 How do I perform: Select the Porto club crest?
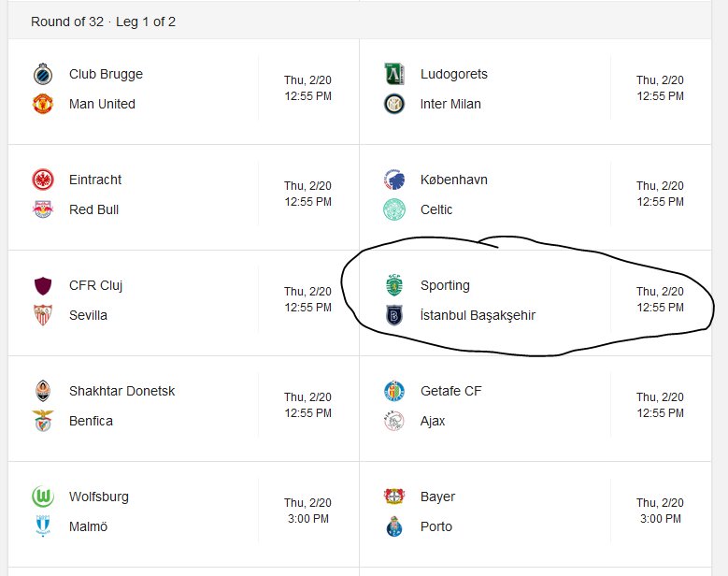pos(394,526)
